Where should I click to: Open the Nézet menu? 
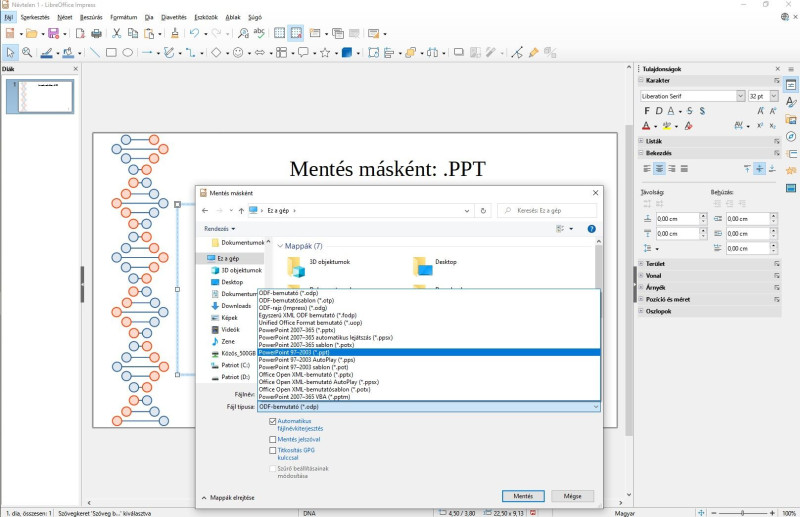65,17
